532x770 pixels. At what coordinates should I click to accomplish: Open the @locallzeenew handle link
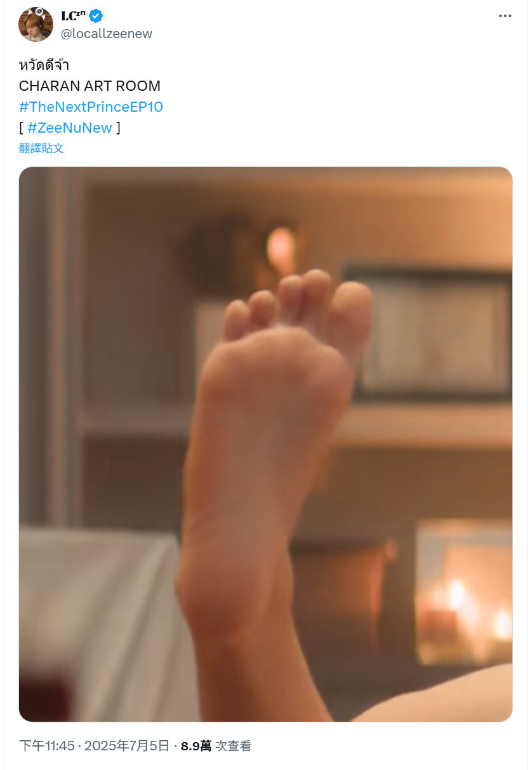point(106,34)
